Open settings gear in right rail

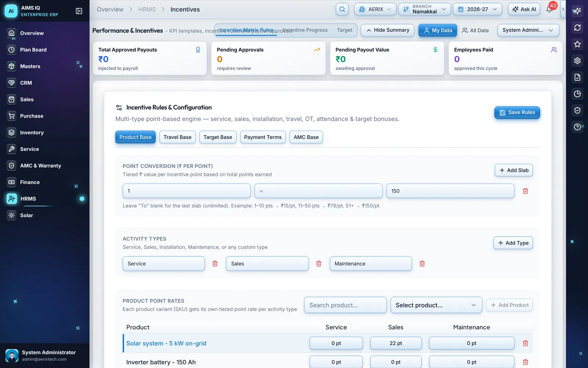click(x=577, y=61)
